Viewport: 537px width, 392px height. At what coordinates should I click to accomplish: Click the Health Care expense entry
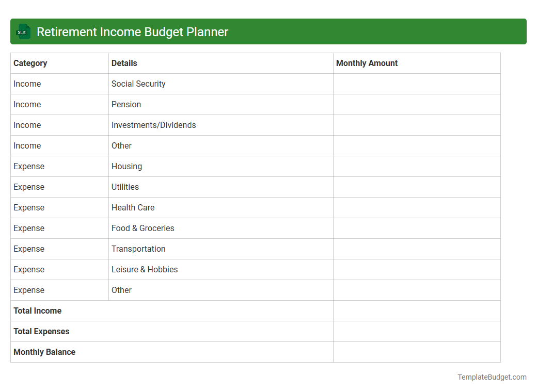(x=133, y=207)
